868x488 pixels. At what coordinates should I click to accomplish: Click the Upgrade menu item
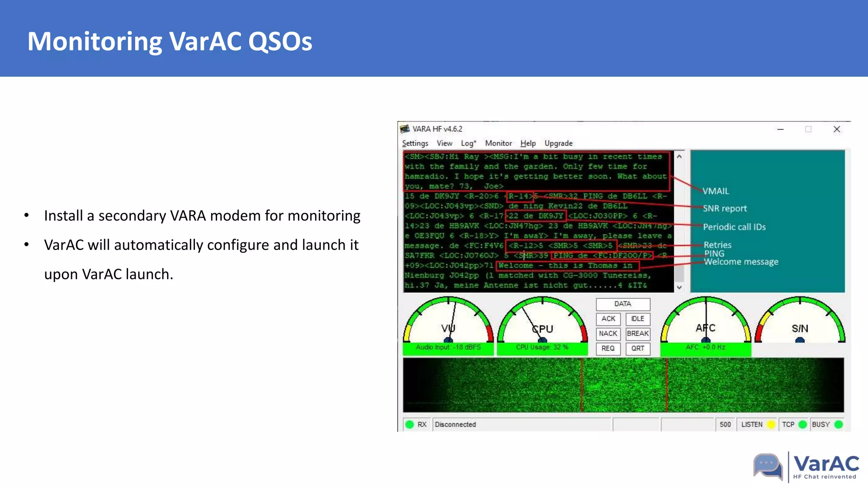[558, 143]
